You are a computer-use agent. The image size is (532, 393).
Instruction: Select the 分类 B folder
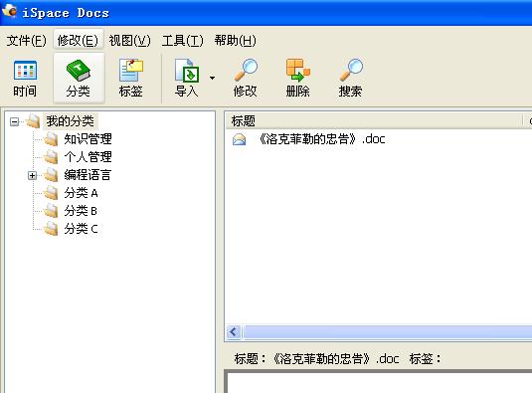click(x=81, y=211)
